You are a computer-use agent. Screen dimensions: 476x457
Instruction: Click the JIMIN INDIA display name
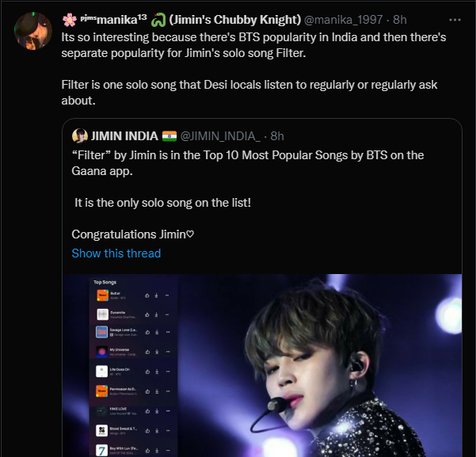[124, 136]
